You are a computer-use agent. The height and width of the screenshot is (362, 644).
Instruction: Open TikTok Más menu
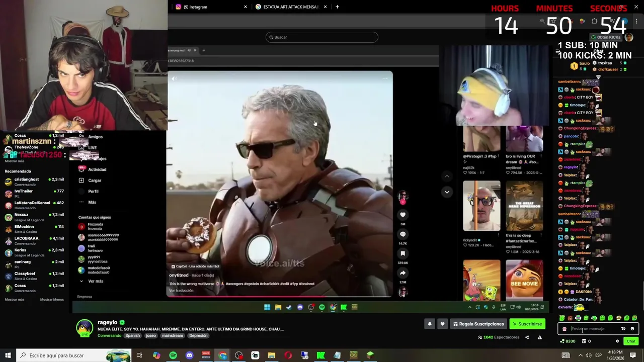pos(88,202)
